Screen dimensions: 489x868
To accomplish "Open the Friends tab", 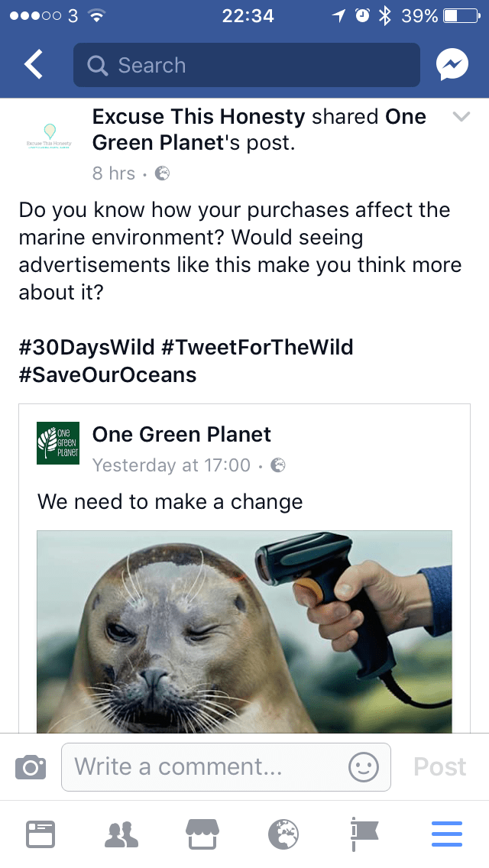I will coord(122,834).
